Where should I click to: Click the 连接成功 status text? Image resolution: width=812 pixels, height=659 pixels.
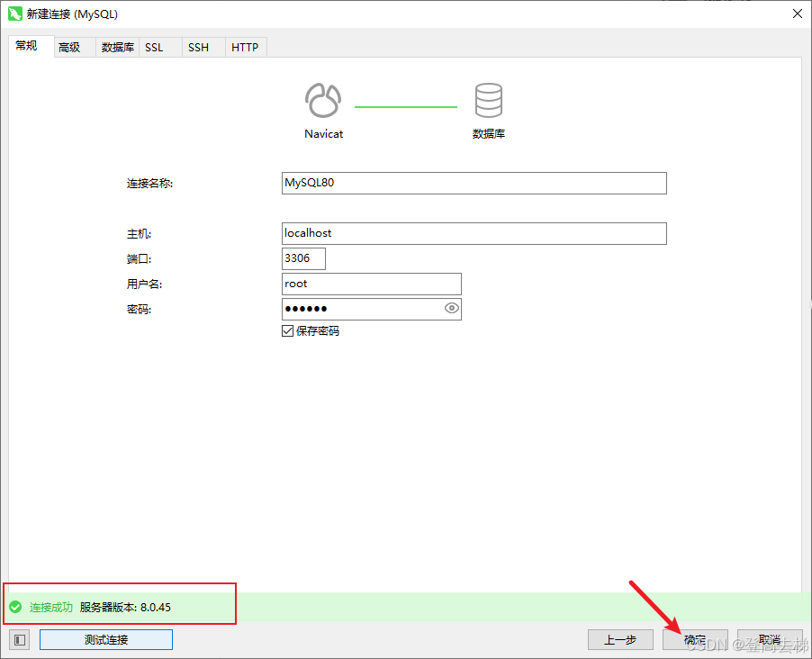tap(50, 607)
